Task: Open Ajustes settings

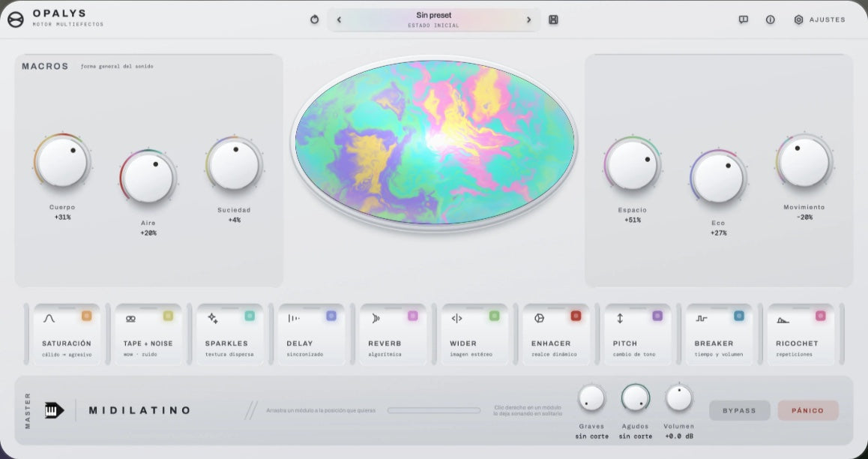Action: (820, 19)
